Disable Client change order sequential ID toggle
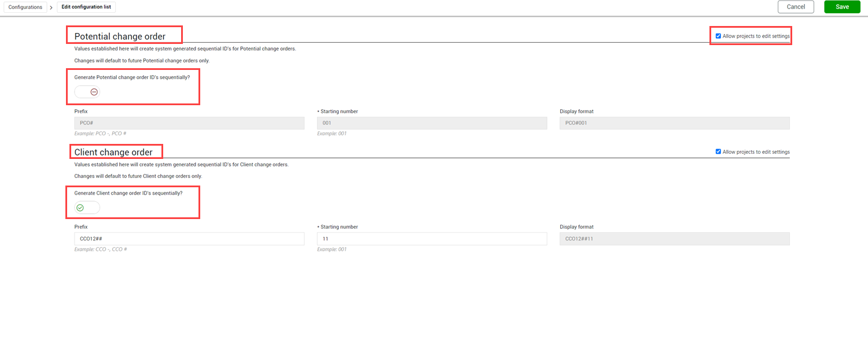Image resolution: width=868 pixels, height=341 pixels. [x=87, y=207]
